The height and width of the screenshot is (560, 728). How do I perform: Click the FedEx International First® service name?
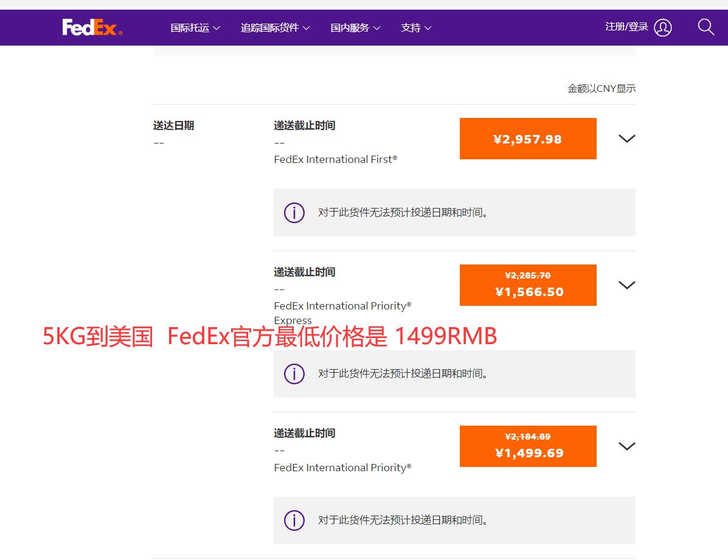335,159
